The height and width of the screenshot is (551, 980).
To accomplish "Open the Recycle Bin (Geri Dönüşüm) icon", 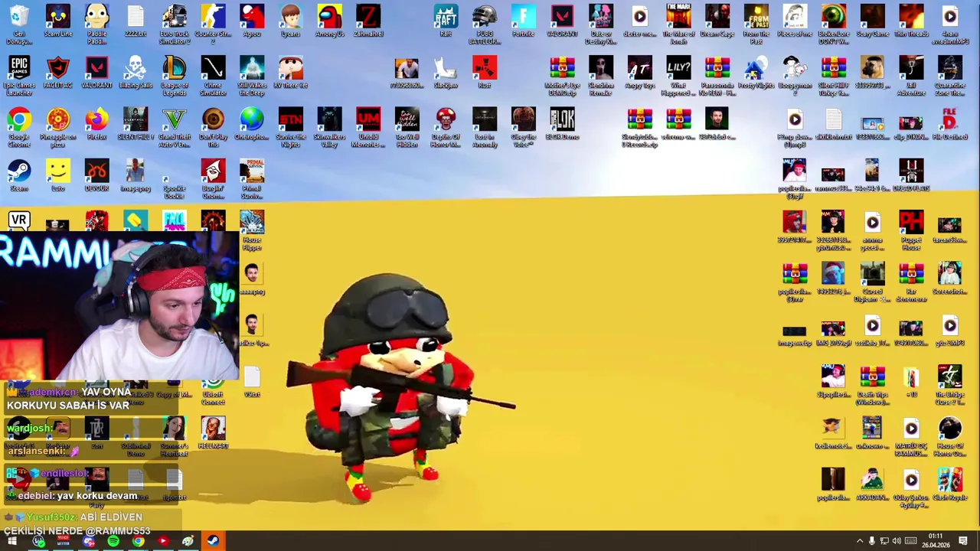I will click(x=19, y=23).
